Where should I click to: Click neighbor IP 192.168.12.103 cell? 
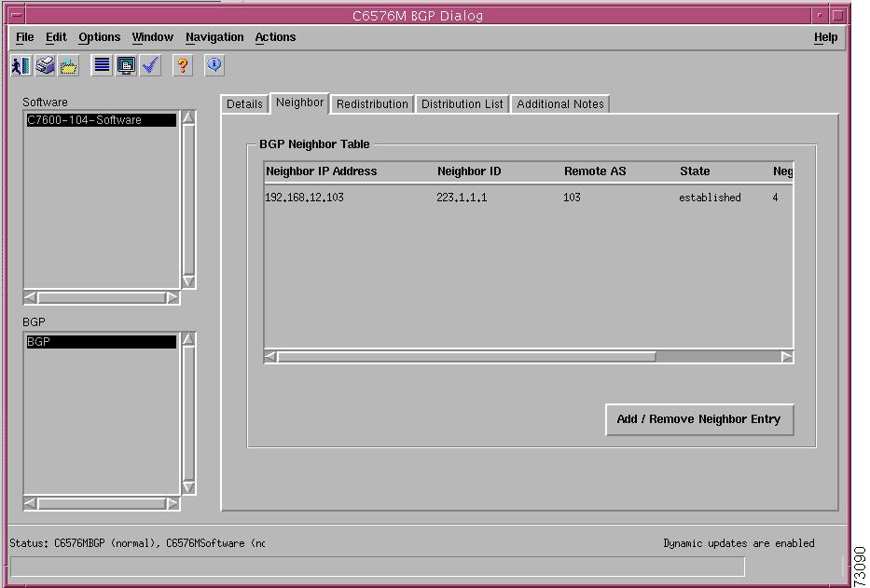click(304, 198)
